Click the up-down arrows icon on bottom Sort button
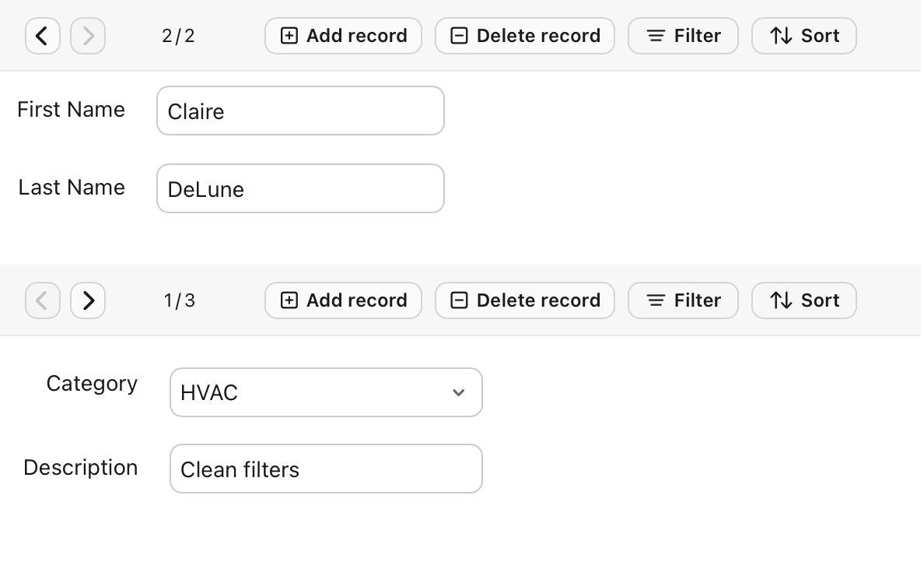 781,300
